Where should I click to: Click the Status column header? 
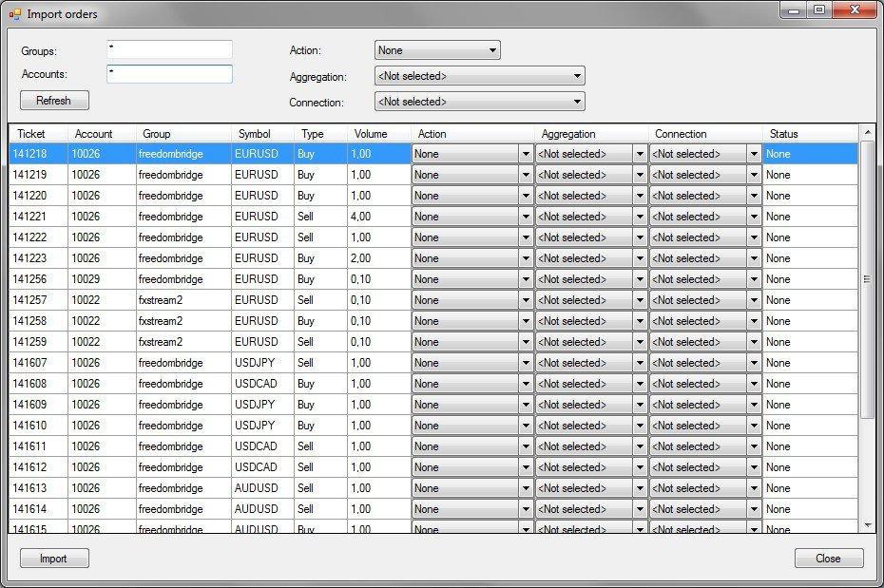(784, 134)
